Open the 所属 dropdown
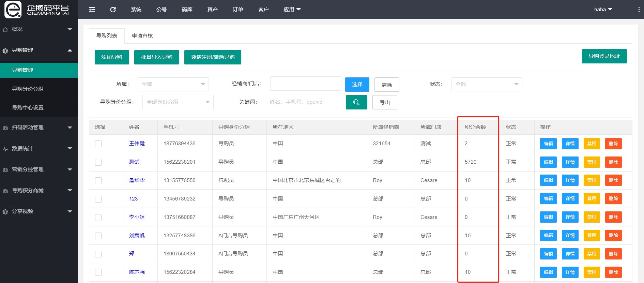 point(173,84)
